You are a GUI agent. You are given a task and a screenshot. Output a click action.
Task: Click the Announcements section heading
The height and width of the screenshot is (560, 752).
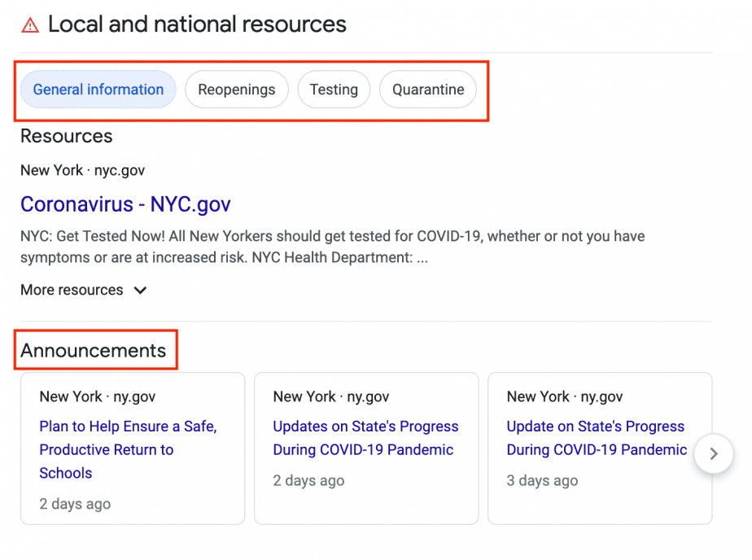[93, 351]
